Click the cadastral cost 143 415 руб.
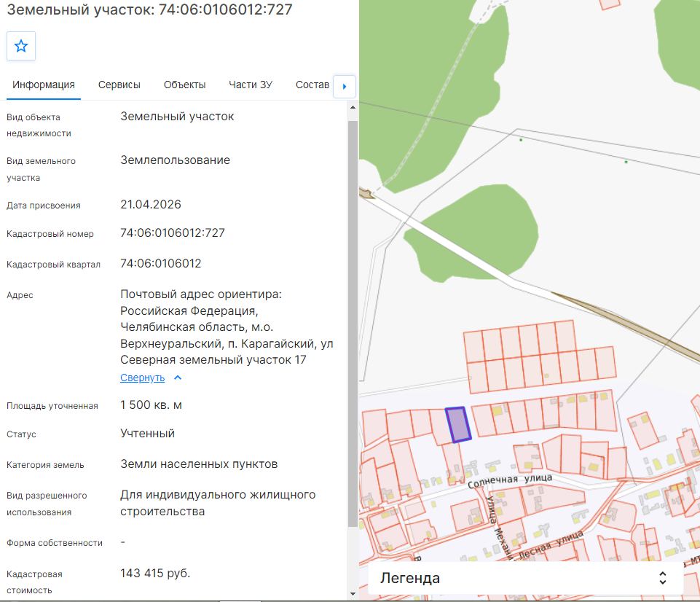This screenshot has height=602, width=700. coord(155,574)
